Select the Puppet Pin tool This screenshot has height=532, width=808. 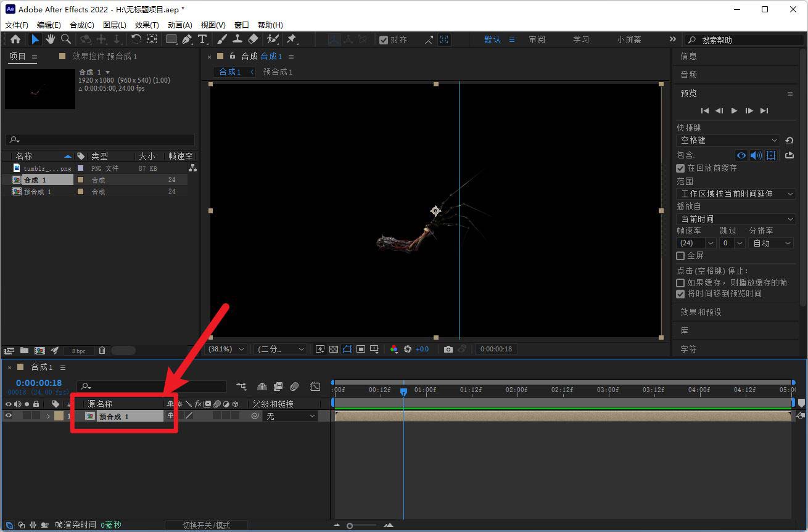pos(292,39)
